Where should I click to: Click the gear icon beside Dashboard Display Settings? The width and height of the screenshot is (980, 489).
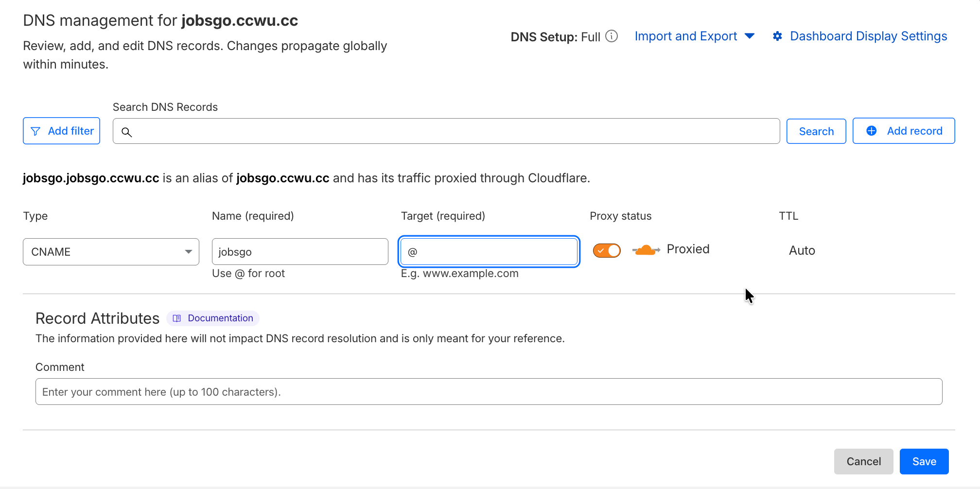click(777, 36)
